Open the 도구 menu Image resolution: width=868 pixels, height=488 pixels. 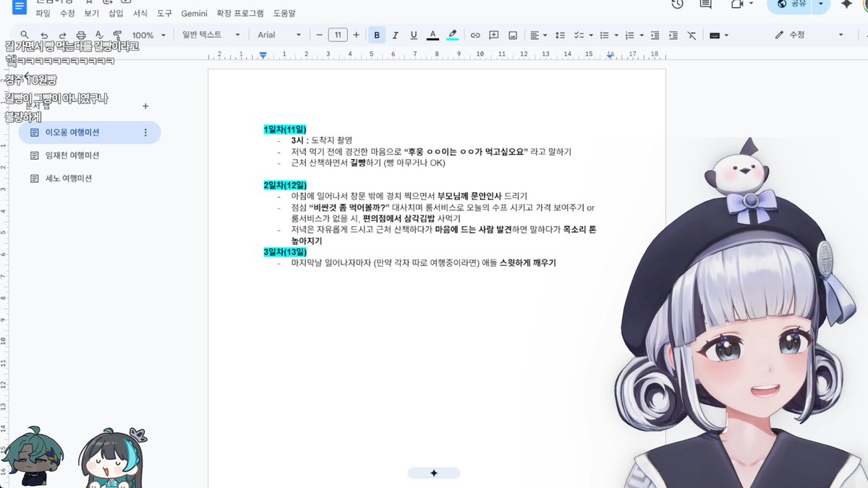coord(164,13)
